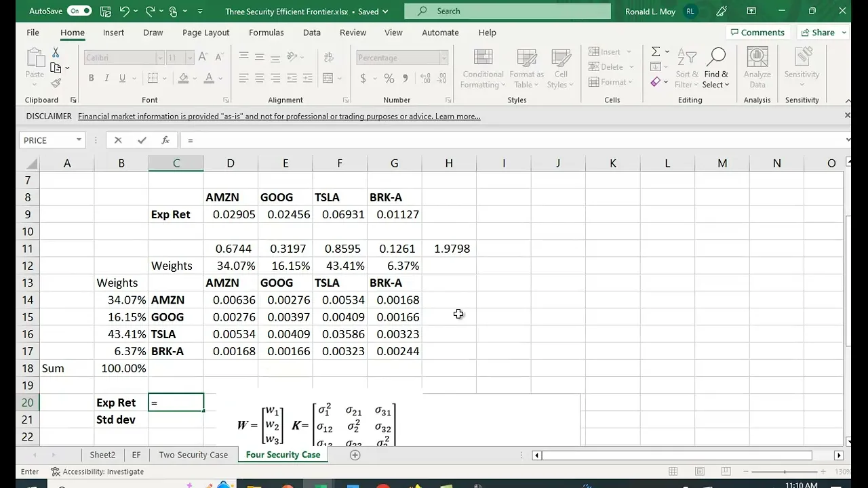Click Insert cells button

(x=605, y=52)
